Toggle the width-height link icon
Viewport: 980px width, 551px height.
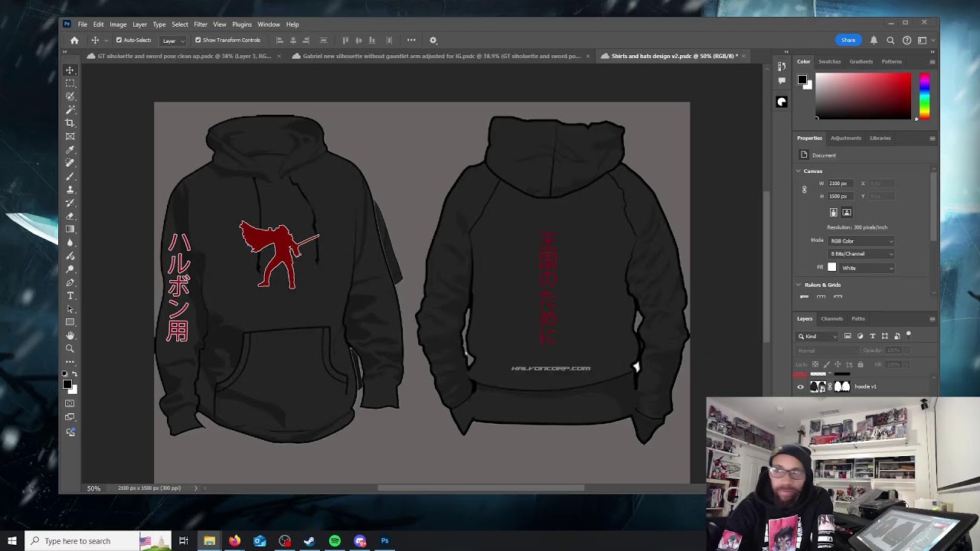coord(804,190)
